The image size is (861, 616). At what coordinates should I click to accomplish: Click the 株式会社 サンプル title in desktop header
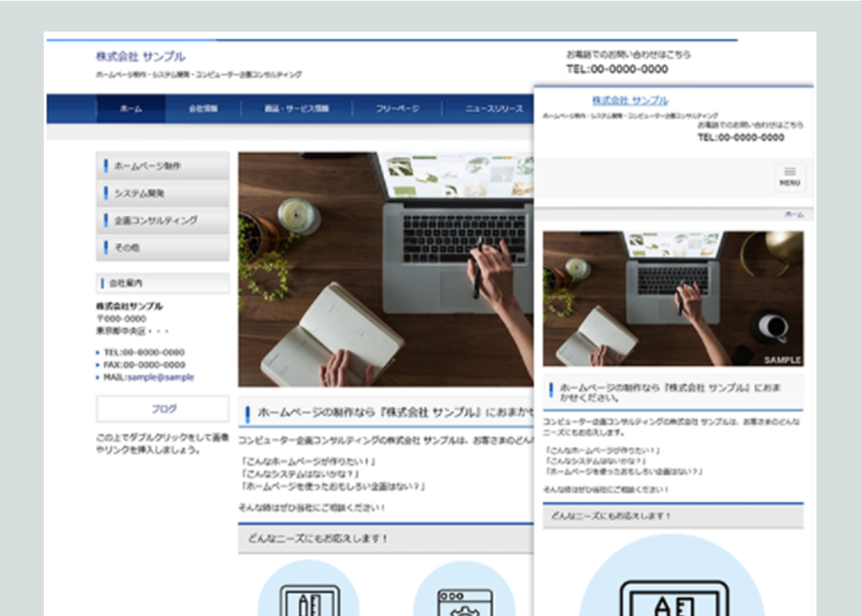pos(141,57)
